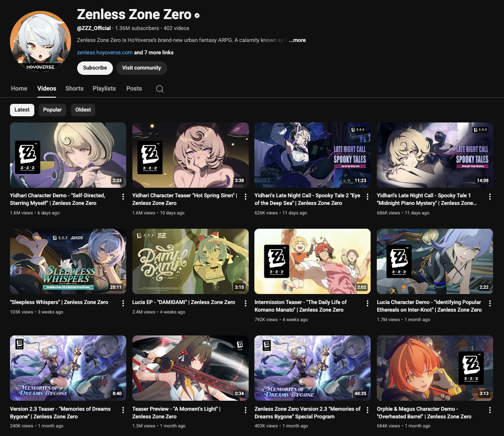Select the Popular sort filter chip
The width and height of the screenshot is (504, 436).
(52, 110)
